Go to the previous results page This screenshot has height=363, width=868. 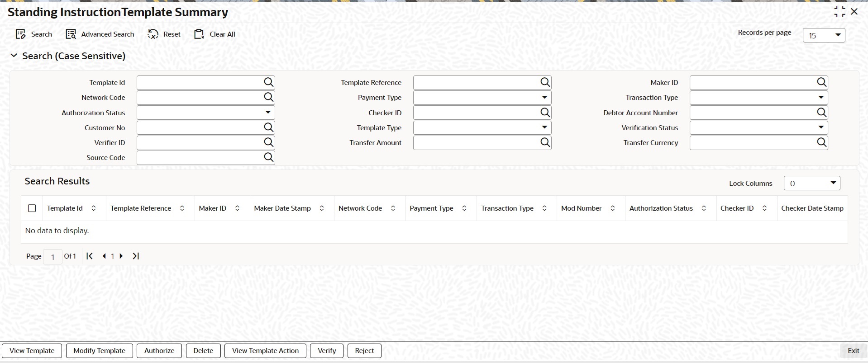pos(104,256)
